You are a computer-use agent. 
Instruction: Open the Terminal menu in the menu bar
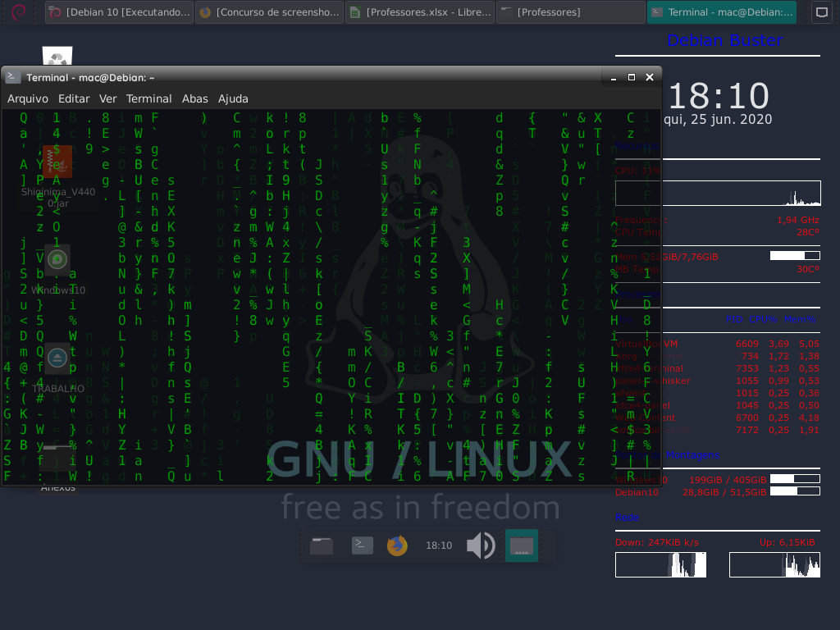[x=149, y=98]
